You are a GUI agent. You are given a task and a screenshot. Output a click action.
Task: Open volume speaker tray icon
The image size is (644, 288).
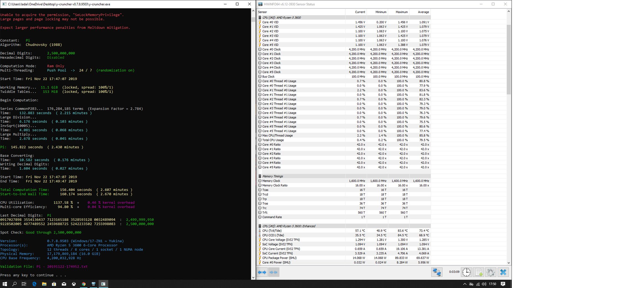tap(484, 284)
